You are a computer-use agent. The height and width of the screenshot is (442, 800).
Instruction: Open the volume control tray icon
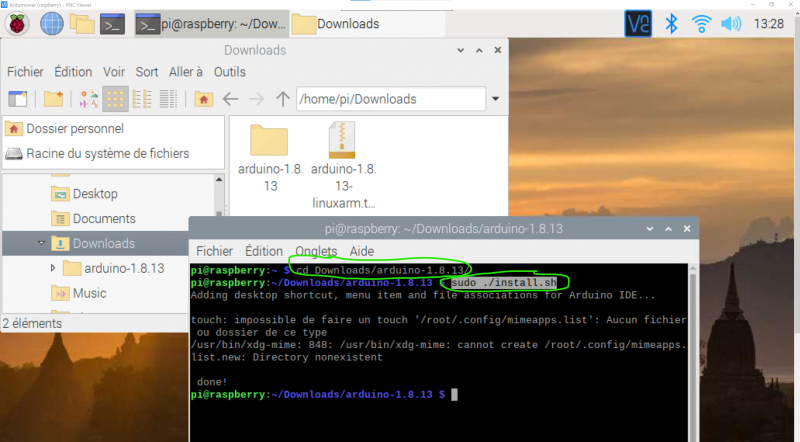pyautogui.click(x=731, y=23)
